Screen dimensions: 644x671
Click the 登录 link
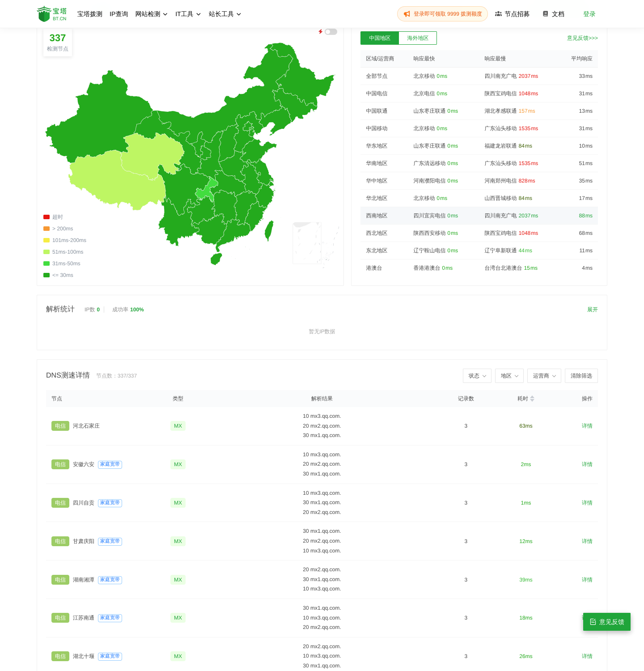[x=589, y=14]
